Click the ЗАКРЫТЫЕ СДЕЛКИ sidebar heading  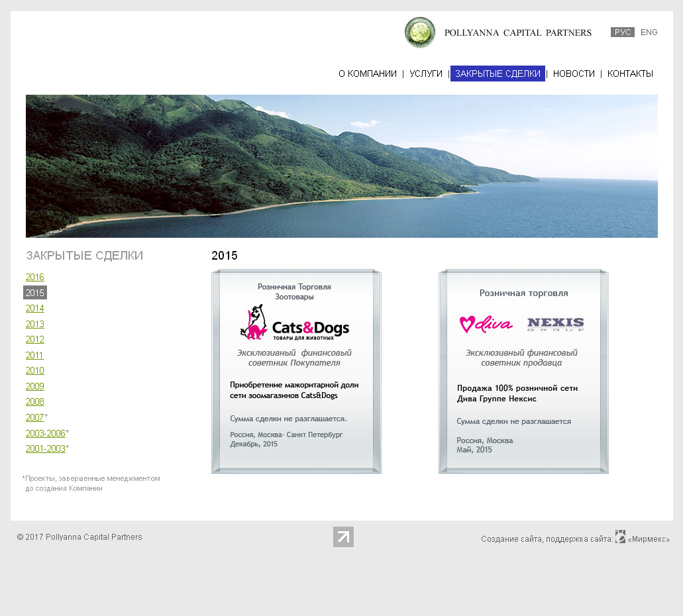[x=85, y=255]
